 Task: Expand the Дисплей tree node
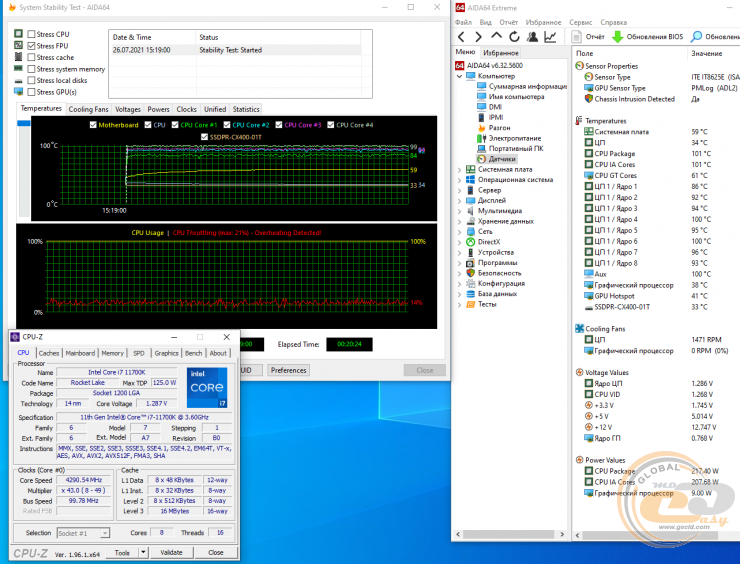tap(459, 201)
